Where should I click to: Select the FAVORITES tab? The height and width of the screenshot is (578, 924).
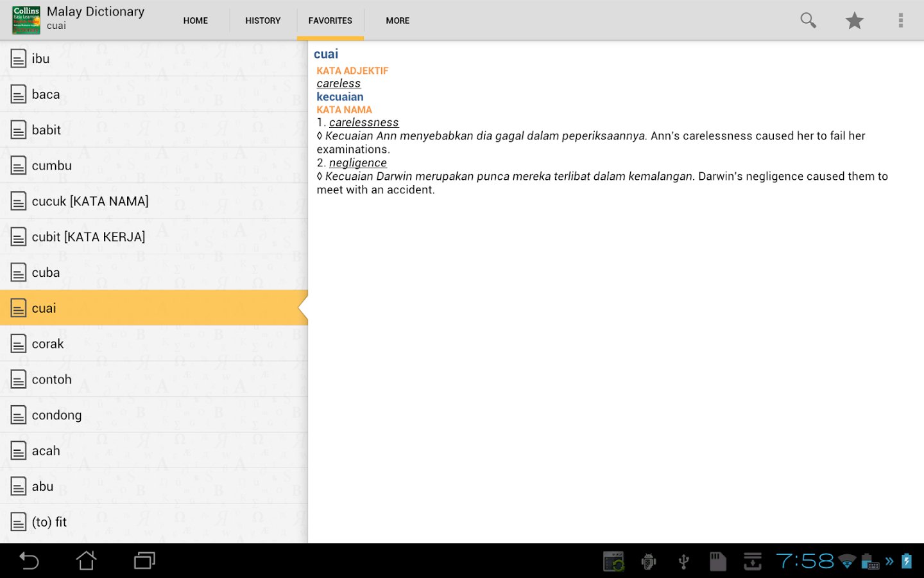click(x=330, y=21)
